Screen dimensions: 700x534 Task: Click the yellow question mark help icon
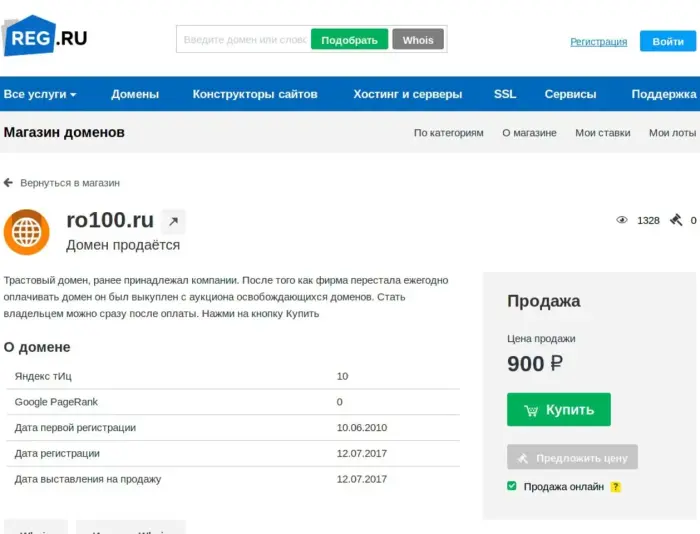(x=616, y=487)
